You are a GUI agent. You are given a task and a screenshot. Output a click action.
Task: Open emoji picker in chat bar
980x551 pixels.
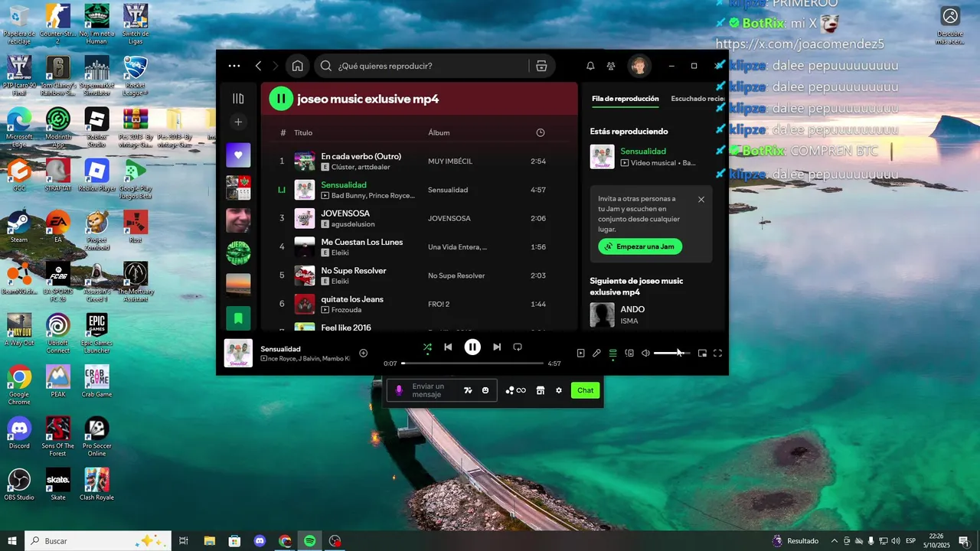pyautogui.click(x=485, y=390)
